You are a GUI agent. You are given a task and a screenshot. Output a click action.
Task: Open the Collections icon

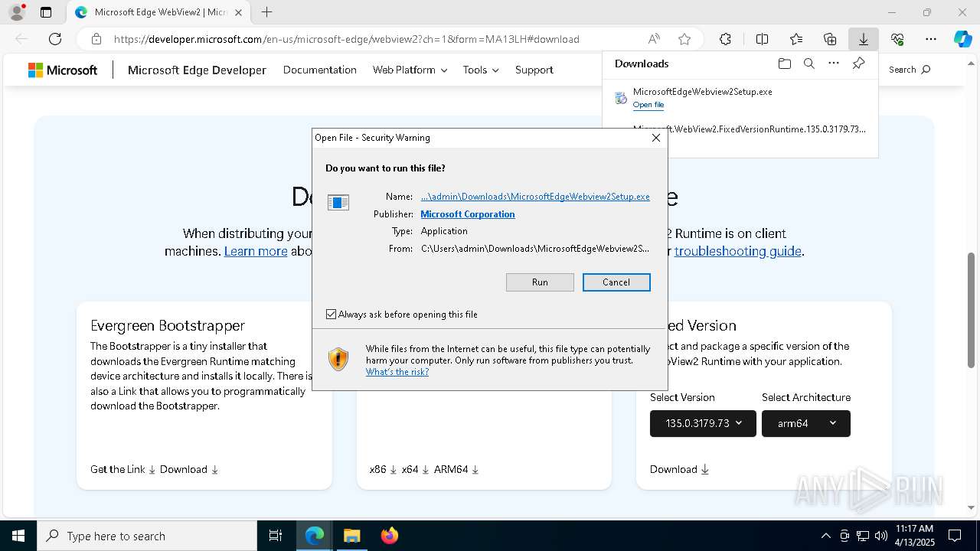[x=830, y=39]
